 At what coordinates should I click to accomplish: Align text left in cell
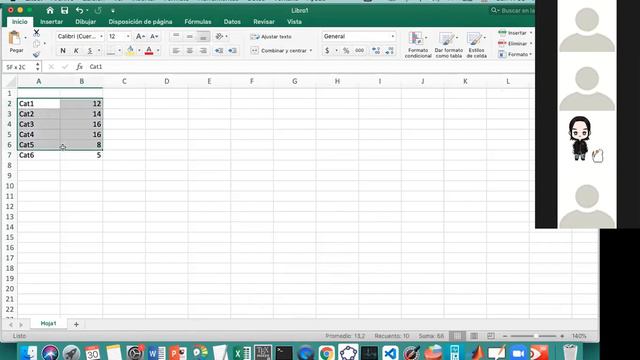pos(176,51)
